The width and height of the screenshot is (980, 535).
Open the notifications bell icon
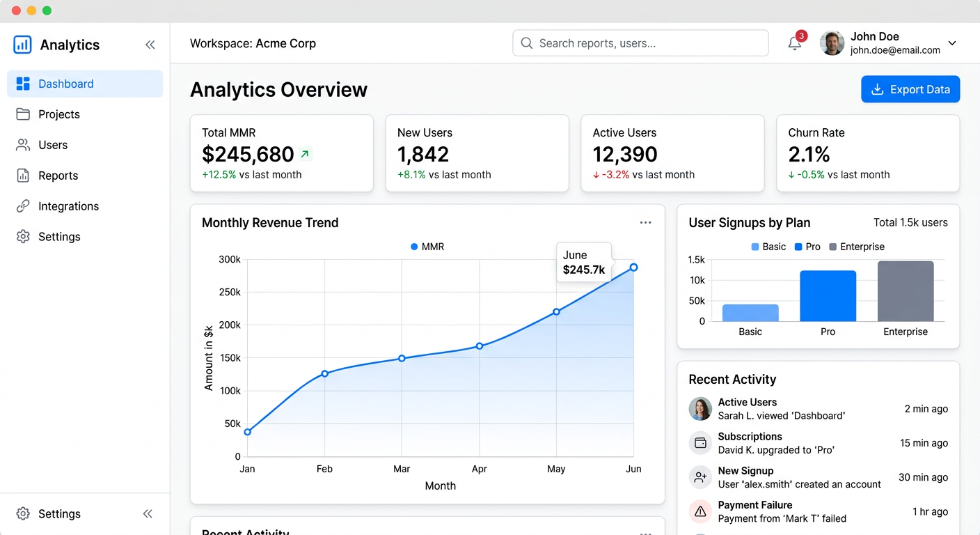tap(793, 43)
